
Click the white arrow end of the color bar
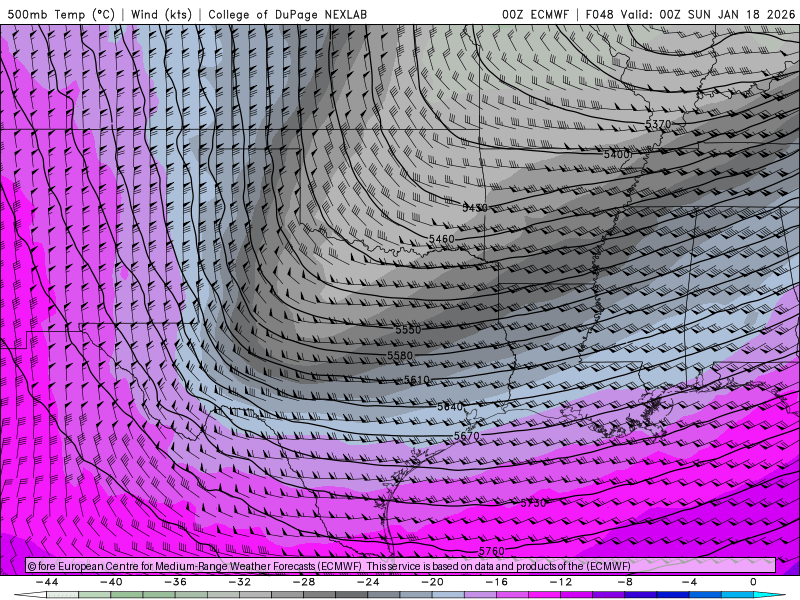[x=30, y=596]
